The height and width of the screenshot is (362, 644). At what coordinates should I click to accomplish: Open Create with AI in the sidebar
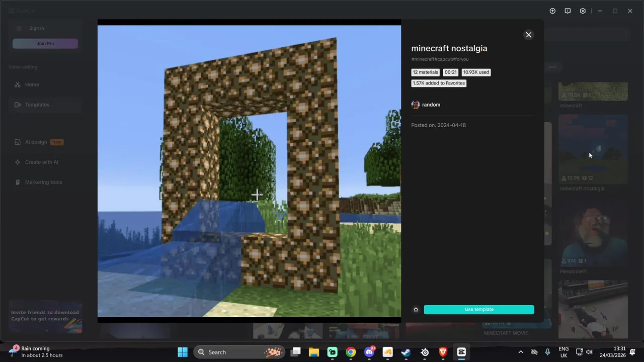[45, 162]
